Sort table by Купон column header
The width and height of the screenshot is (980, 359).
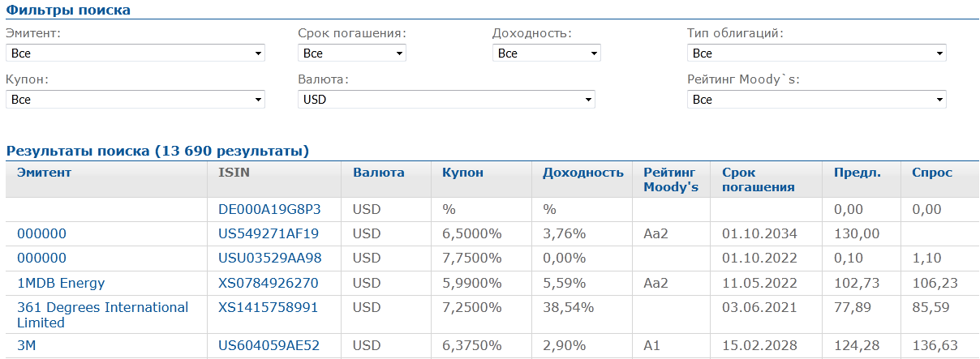click(462, 173)
